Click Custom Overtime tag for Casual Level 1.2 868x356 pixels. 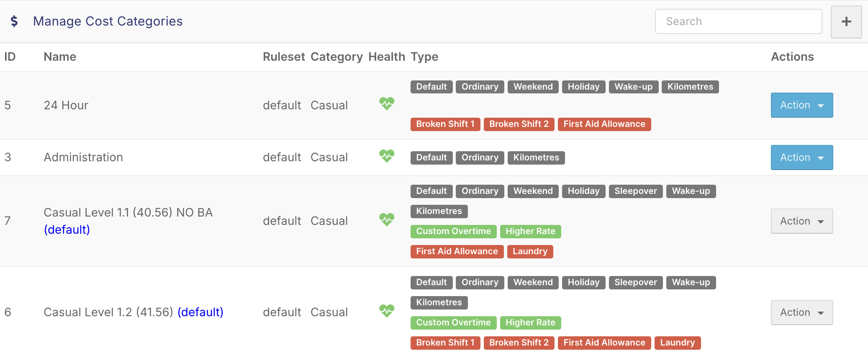(x=453, y=322)
